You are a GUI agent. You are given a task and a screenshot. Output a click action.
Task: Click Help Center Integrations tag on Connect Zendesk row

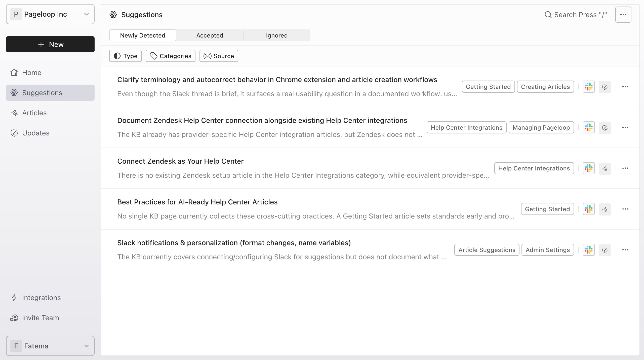click(534, 168)
